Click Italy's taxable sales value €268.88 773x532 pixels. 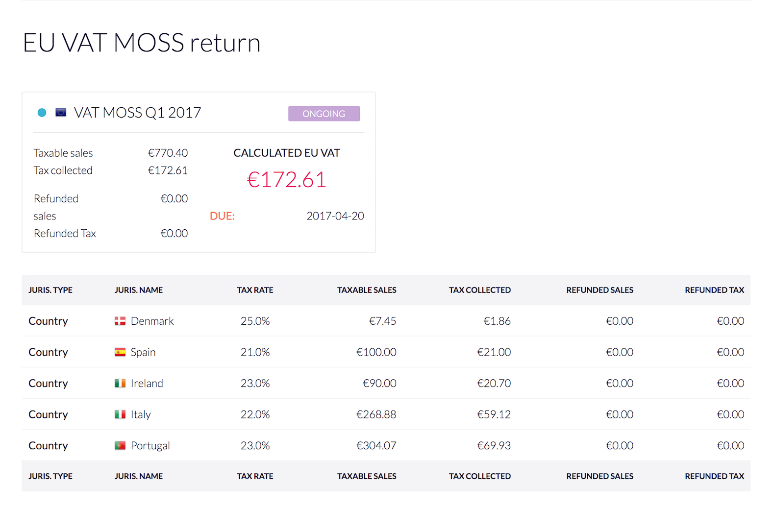tap(376, 414)
